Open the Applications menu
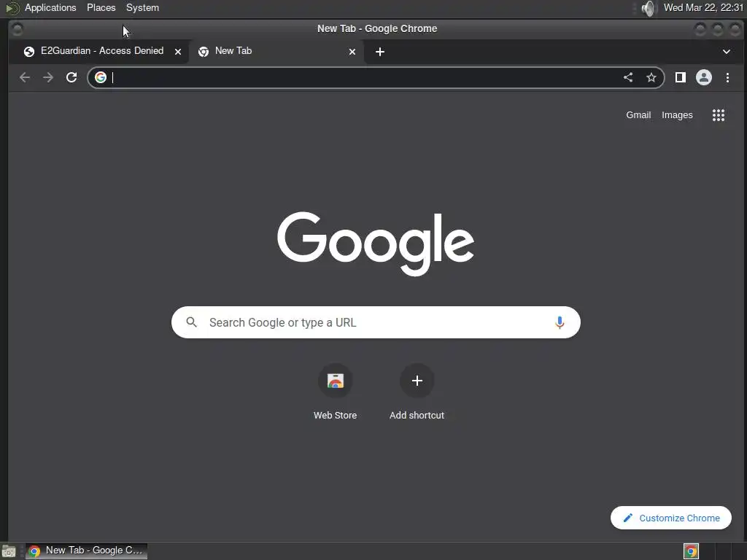747x560 pixels. click(50, 7)
